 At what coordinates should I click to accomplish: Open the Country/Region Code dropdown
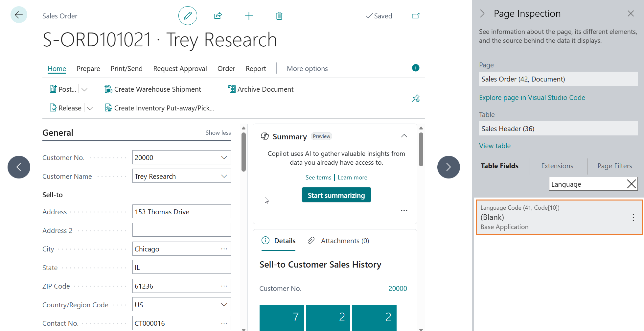[x=224, y=304]
